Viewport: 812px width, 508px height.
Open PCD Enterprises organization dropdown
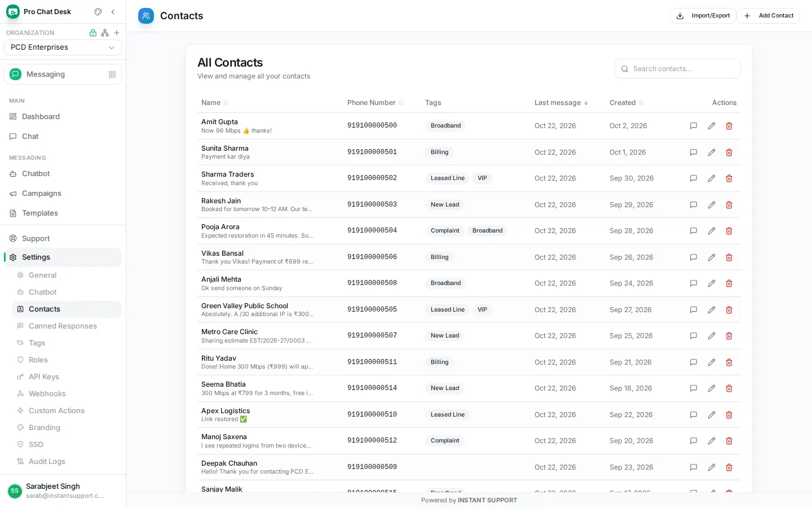pyautogui.click(x=63, y=47)
